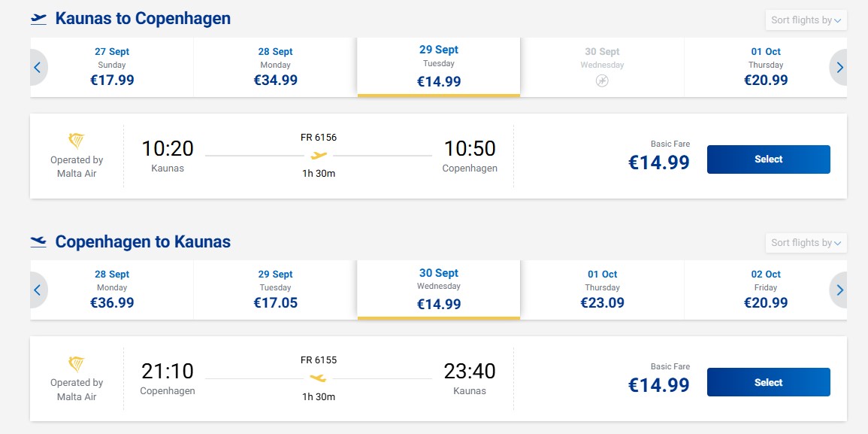This screenshot has height=434, width=868.
Task: Click the previous dates arrow for Copenhagen to Kaunas
Action: 38,290
